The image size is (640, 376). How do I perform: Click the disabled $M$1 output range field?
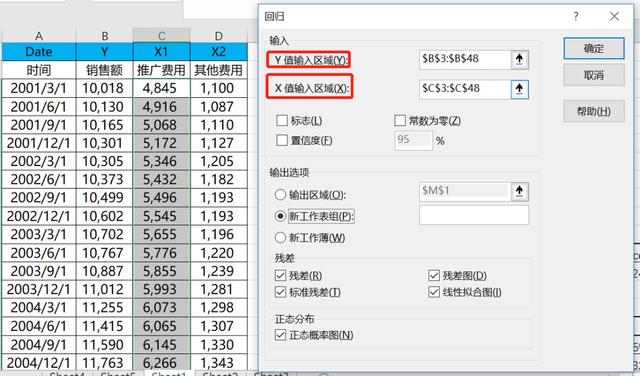465,191
